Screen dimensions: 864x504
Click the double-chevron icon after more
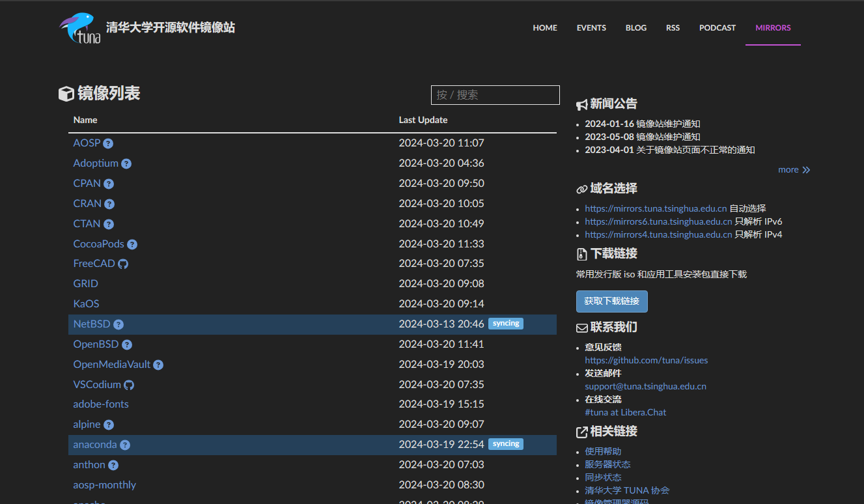click(x=806, y=170)
